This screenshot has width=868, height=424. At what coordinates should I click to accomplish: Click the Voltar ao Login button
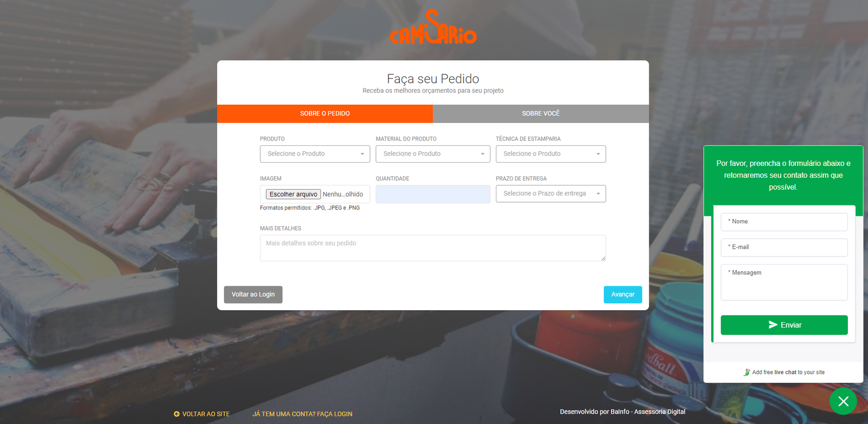(x=253, y=294)
